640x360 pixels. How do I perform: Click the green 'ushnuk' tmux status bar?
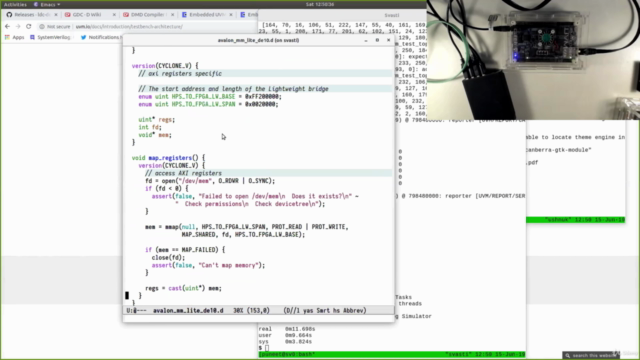(x=576, y=220)
